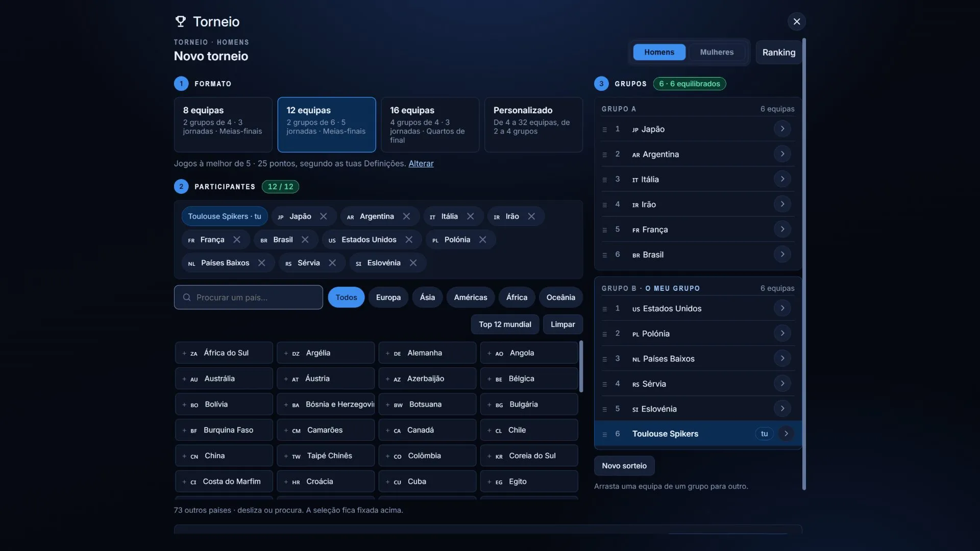Image resolution: width=980 pixels, height=551 pixels.
Task: Remove Irão participant chip
Action: (x=531, y=216)
